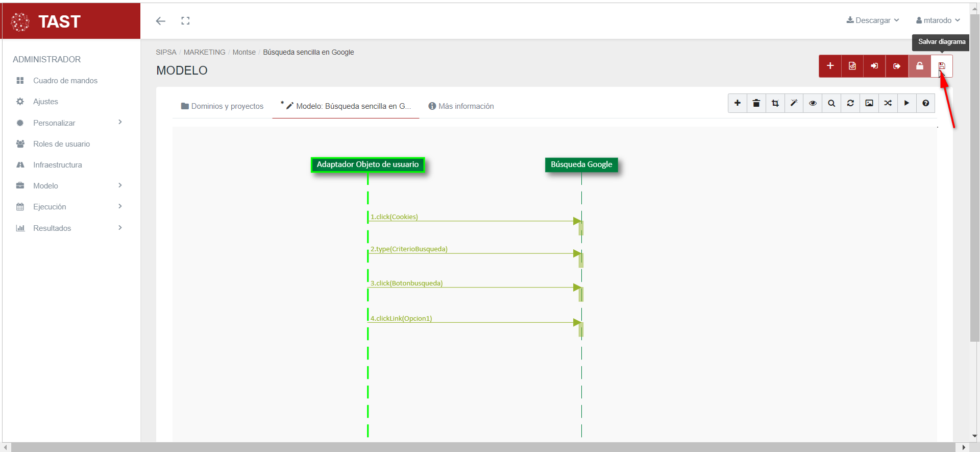Click the trash delete icon in diagram toolbar
The height and width of the screenshot is (452, 980).
(756, 103)
